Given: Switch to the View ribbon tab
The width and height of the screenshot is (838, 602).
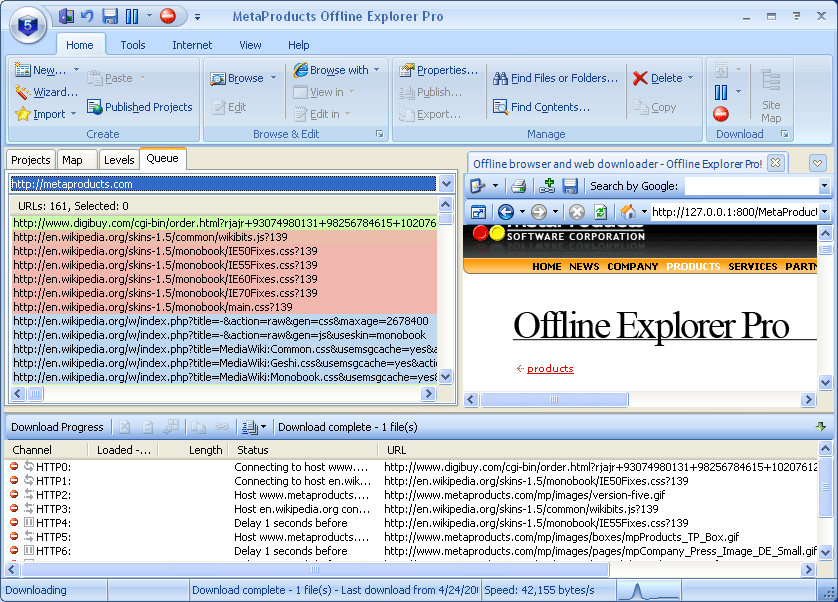Looking at the screenshot, I should tap(250, 45).
